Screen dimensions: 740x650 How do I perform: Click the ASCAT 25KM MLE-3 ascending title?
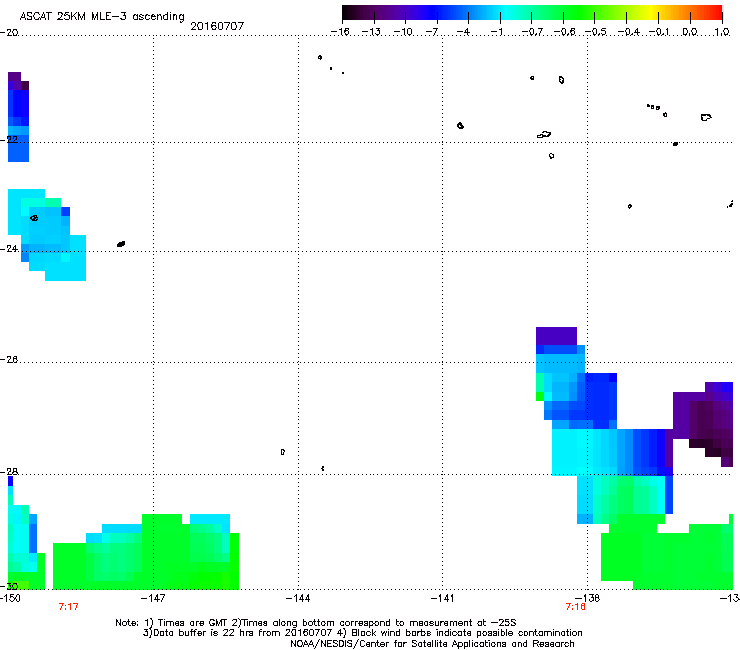tap(102, 16)
